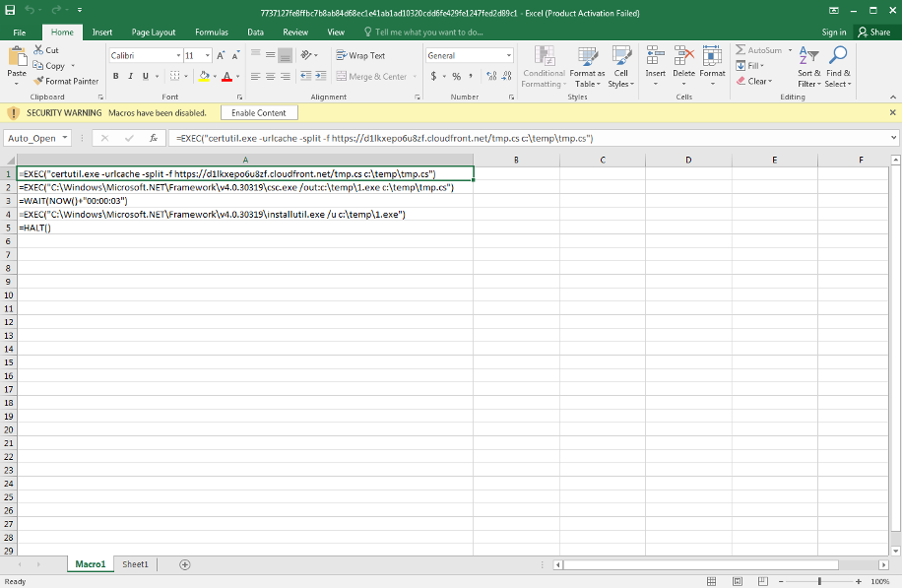Apply comma style formatting

pyautogui.click(x=471, y=76)
